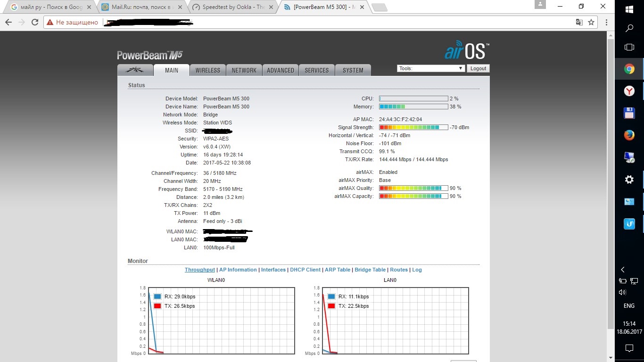Launch Yandex Browser from the taskbar

(629, 91)
